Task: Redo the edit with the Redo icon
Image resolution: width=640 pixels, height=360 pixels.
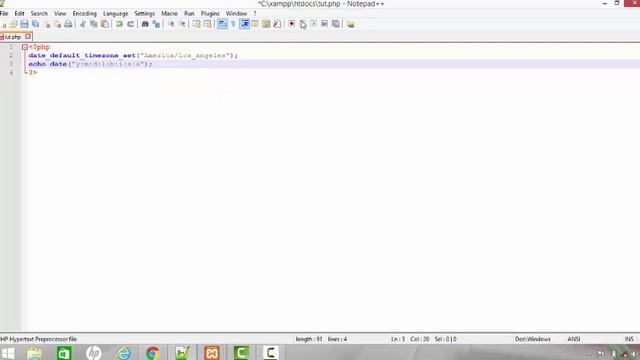Action: [130, 24]
